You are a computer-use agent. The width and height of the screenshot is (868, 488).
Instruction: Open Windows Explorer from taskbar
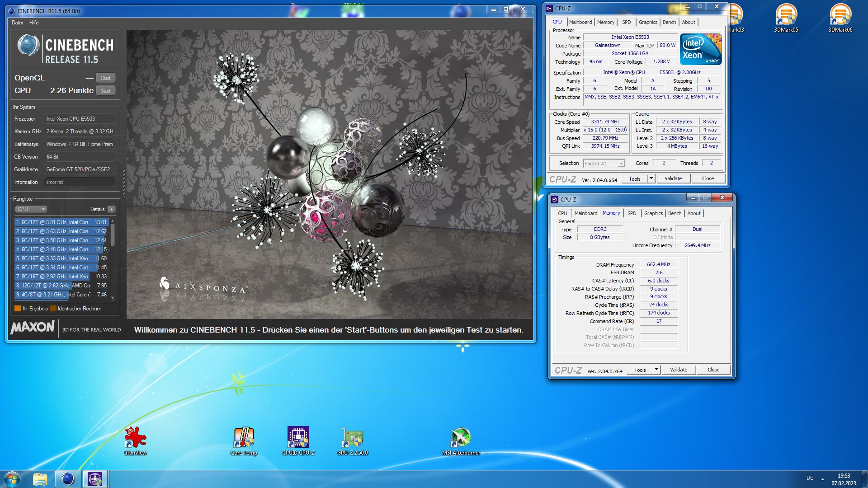click(40, 479)
